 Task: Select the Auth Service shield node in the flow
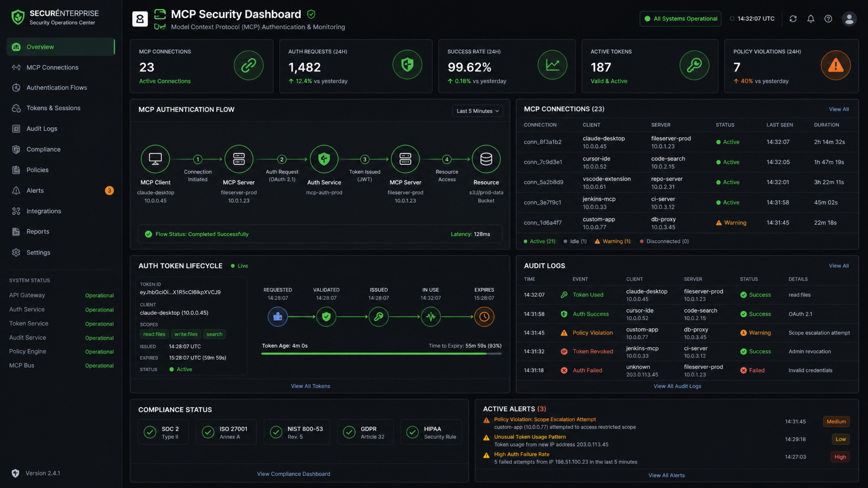tap(324, 159)
